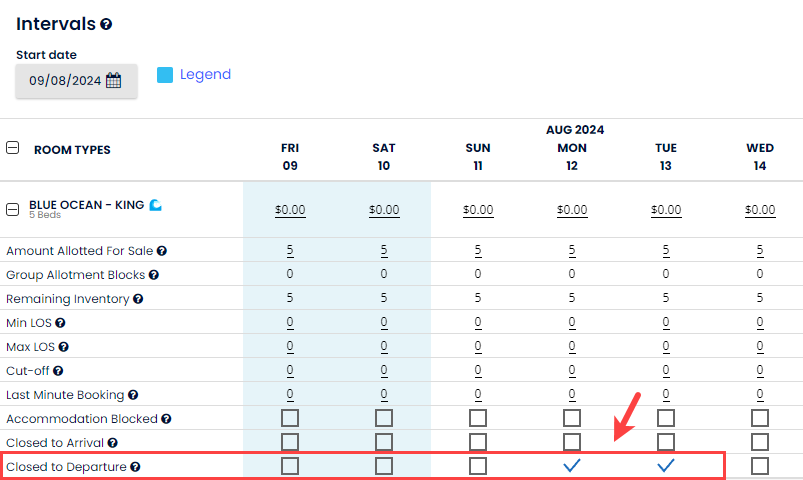This screenshot has height=480, width=803.
Task: Open the Min LOS help tooltip icon
Action: [60, 323]
